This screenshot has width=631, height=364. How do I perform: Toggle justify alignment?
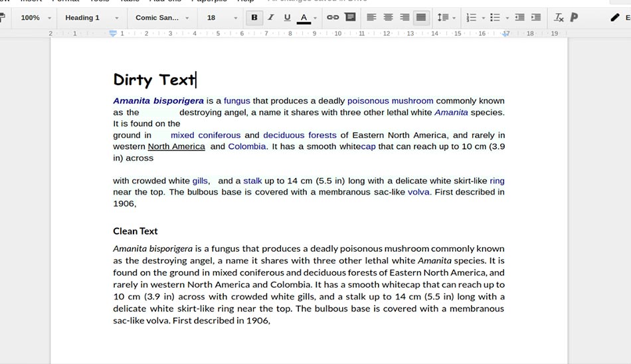(421, 17)
